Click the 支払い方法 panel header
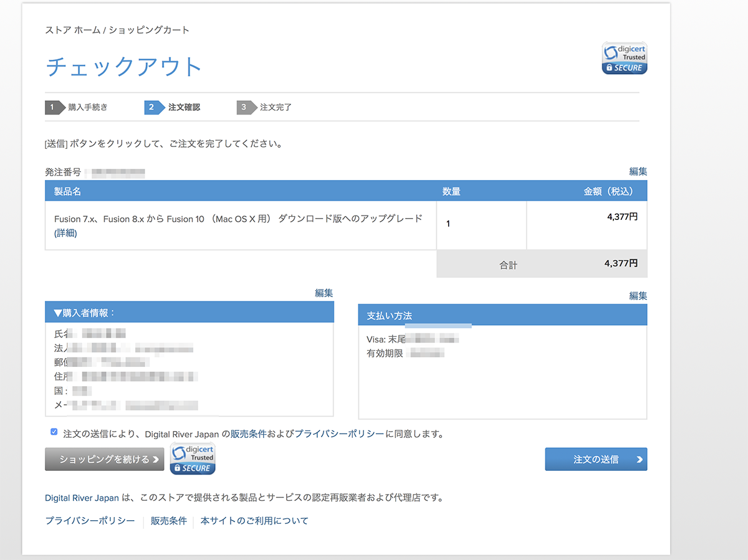Screen dimensions: 748x560 click(502, 315)
